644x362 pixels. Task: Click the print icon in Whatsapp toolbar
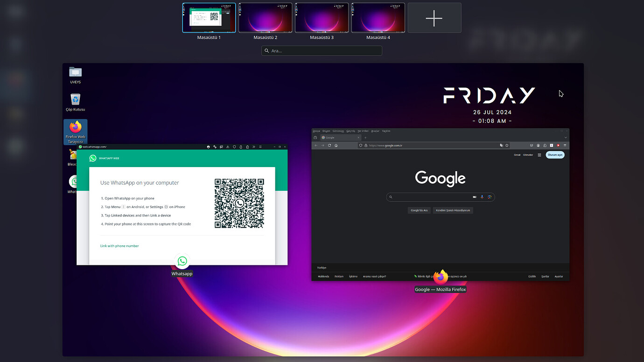(x=208, y=147)
